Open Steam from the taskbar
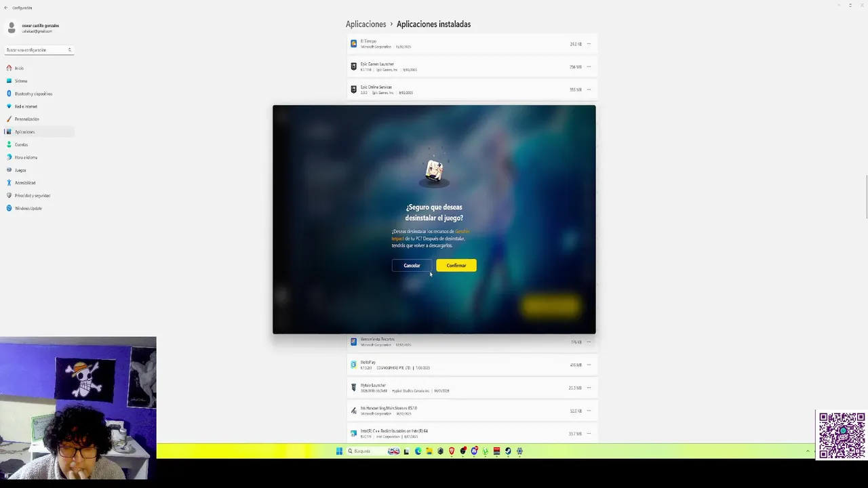 pyautogui.click(x=508, y=451)
